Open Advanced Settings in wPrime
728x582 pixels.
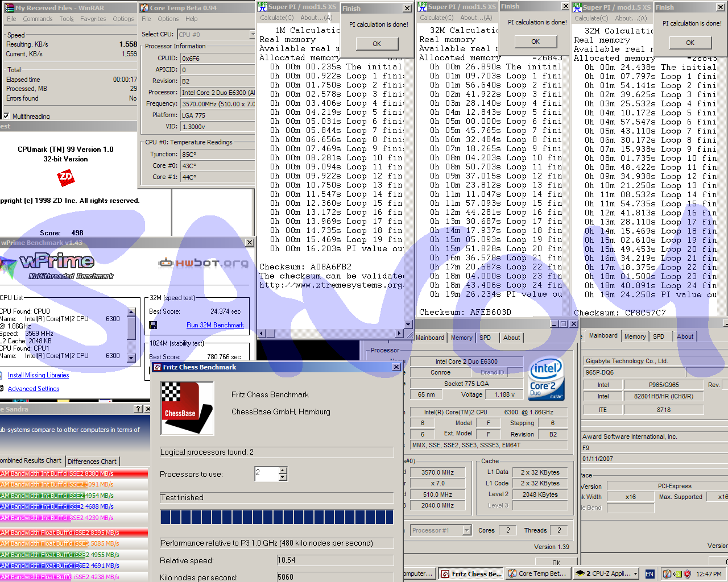point(34,389)
